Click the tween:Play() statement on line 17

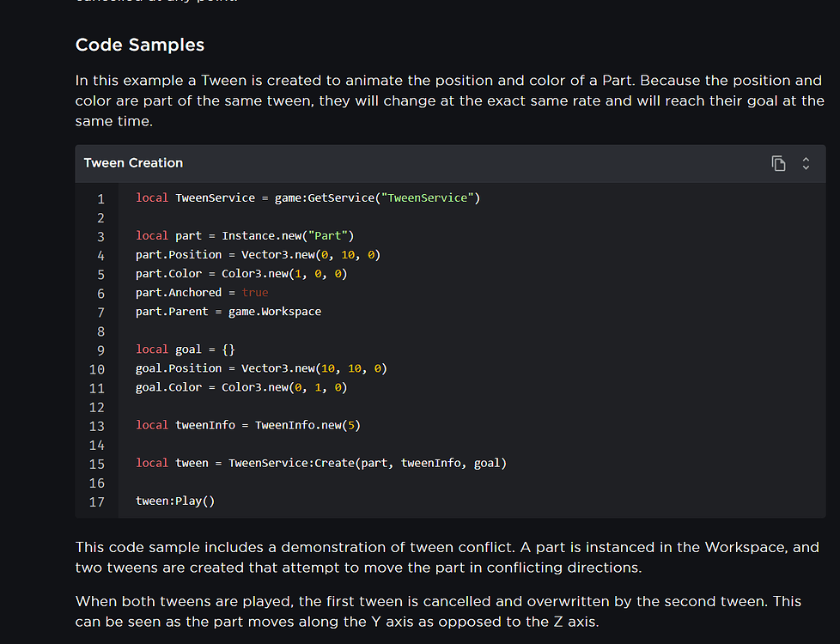coord(174,501)
